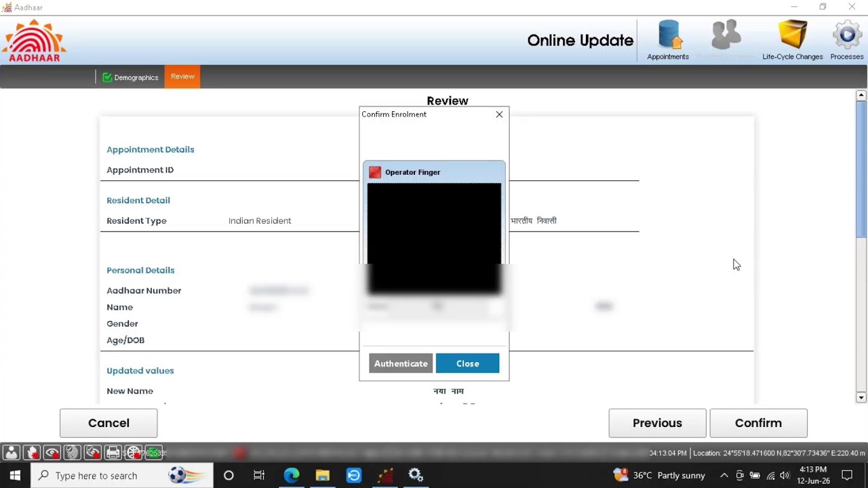Click the Aadhaar Number label
Screen dimensions: 868x488
pyautogui.click(x=144, y=290)
